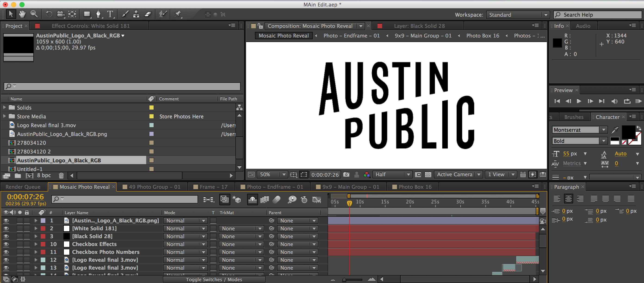This screenshot has width=644, height=283.
Task: Select the Horizontal Type tool
Action: coord(110,14)
